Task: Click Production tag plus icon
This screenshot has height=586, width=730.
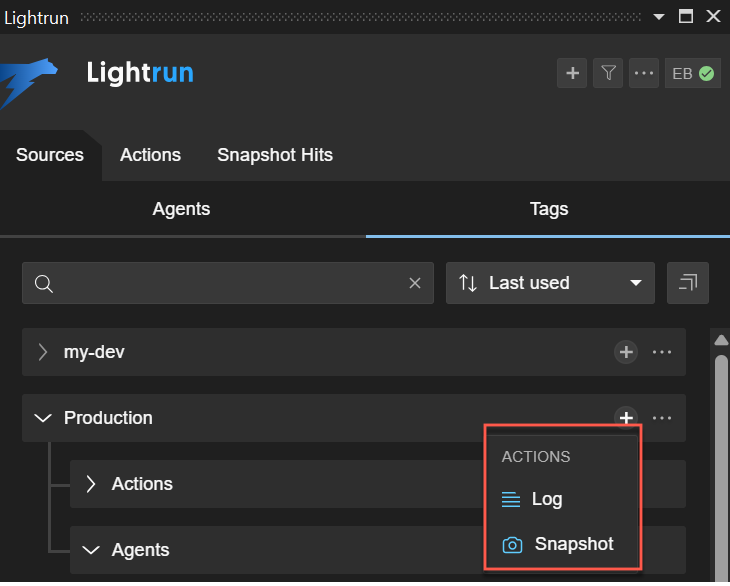Action: (x=626, y=418)
